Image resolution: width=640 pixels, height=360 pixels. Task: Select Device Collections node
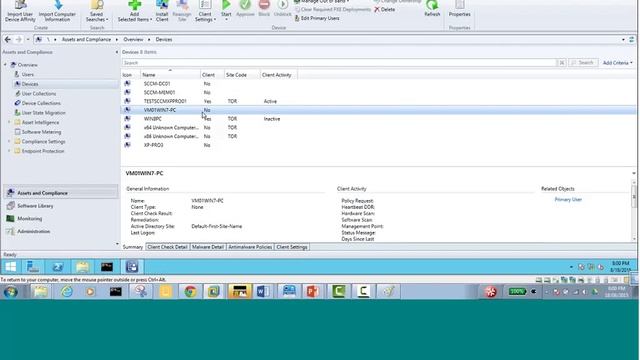[x=41, y=103]
